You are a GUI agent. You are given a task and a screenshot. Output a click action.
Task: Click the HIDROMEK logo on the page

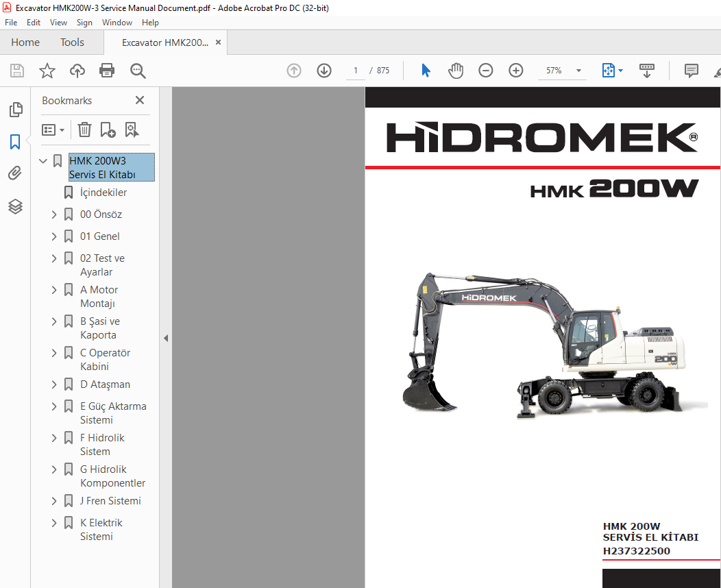[543, 137]
